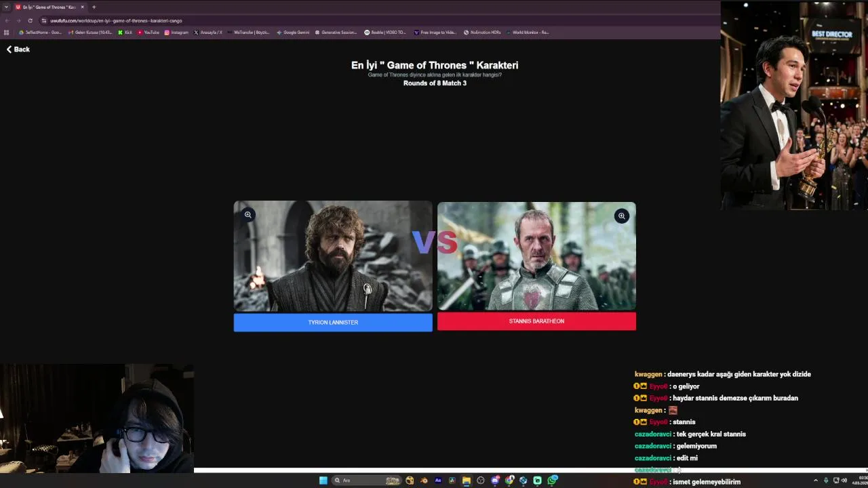Open After Effects from the taskbar
The image size is (868, 488).
[x=438, y=481]
